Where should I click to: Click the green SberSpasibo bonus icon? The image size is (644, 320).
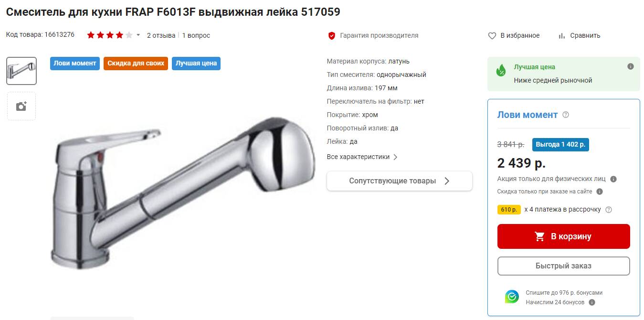tap(512, 297)
